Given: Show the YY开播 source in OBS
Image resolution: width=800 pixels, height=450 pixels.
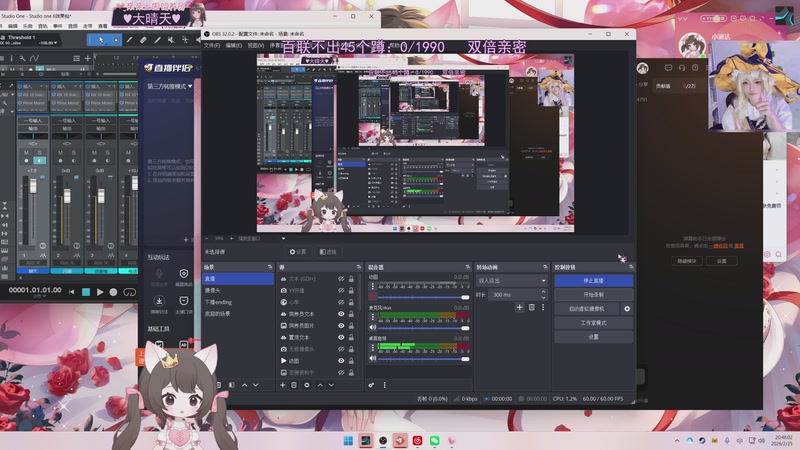Looking at the screenshot, I should [x=341, y=290].
